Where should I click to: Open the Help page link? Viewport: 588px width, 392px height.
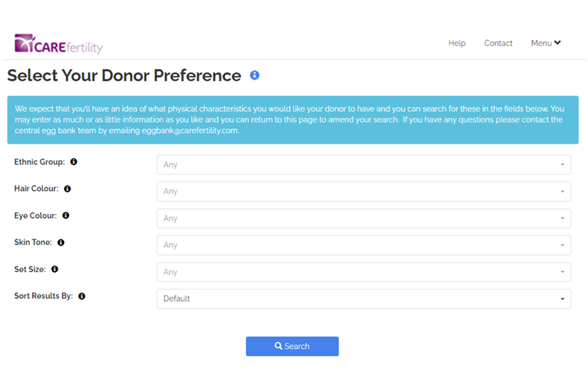click(457, 43)
